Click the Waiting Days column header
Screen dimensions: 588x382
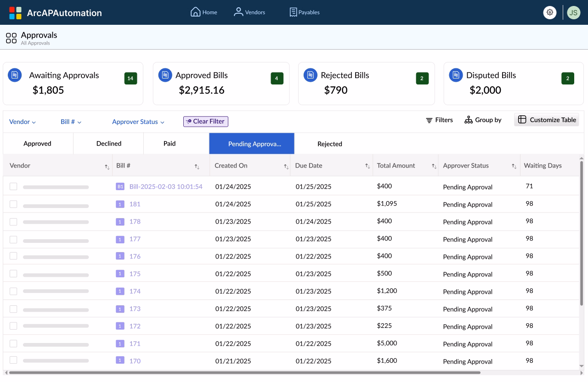[543, 165]
